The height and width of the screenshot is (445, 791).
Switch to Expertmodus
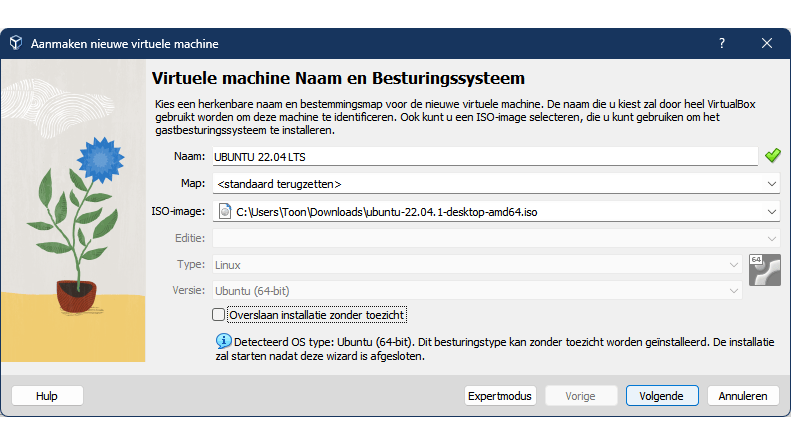(x=501, y=395)
